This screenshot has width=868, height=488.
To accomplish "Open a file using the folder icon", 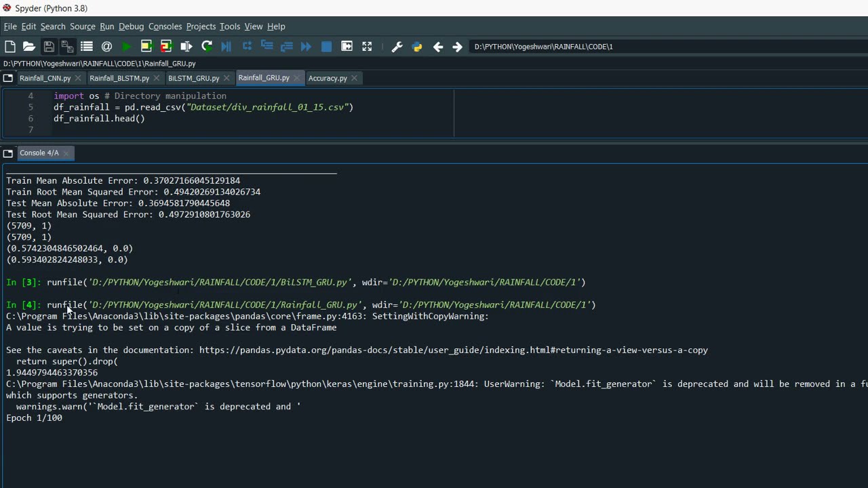I will 29,47.
